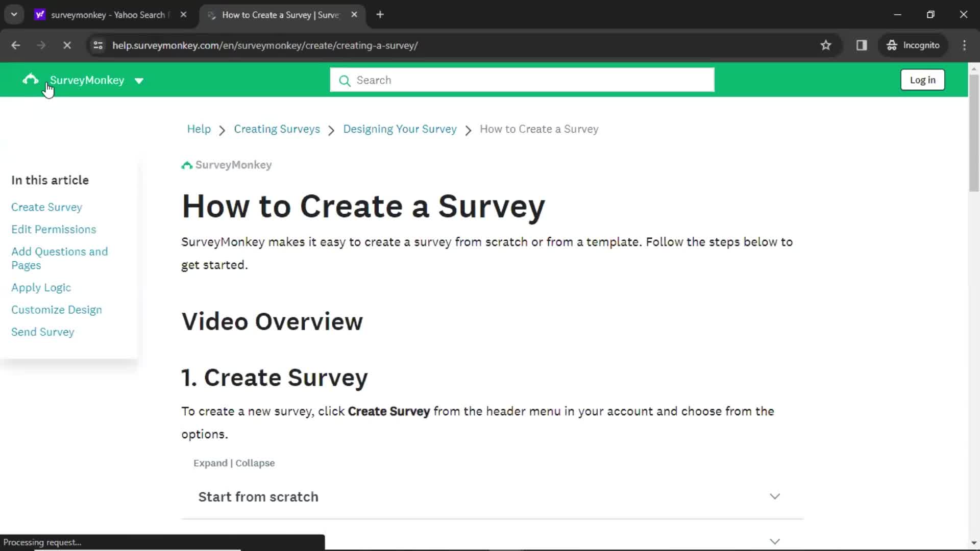Expand the Start from scratch accordion
Viewport: 980px width, 551px height.
tap(492, 497)
